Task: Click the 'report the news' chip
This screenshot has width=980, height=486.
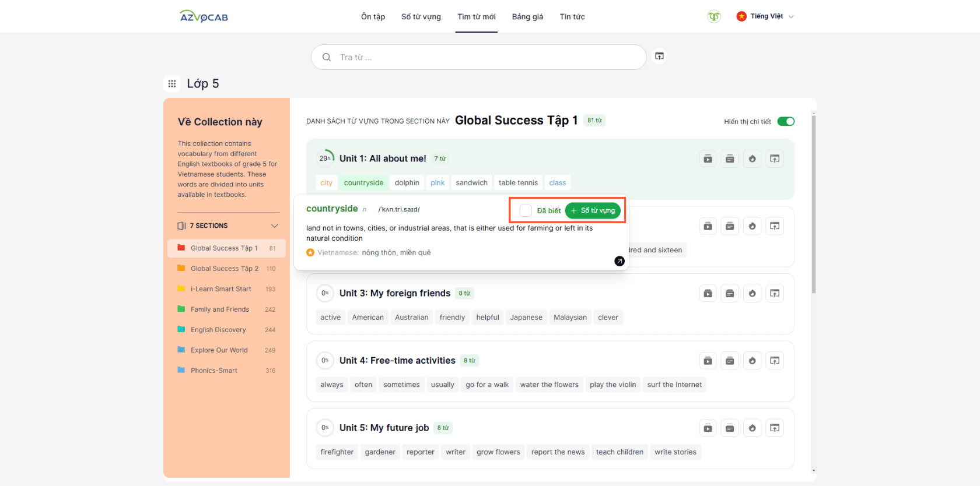Action: (x=558, y=452)
